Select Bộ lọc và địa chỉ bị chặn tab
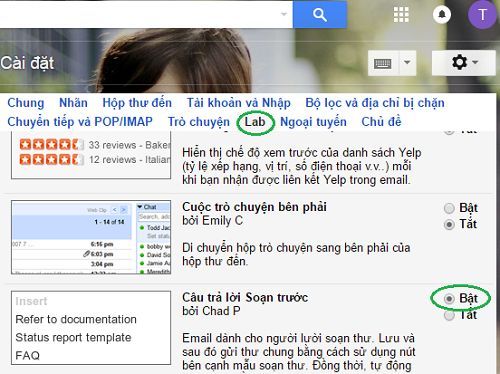 click(375, 103)
